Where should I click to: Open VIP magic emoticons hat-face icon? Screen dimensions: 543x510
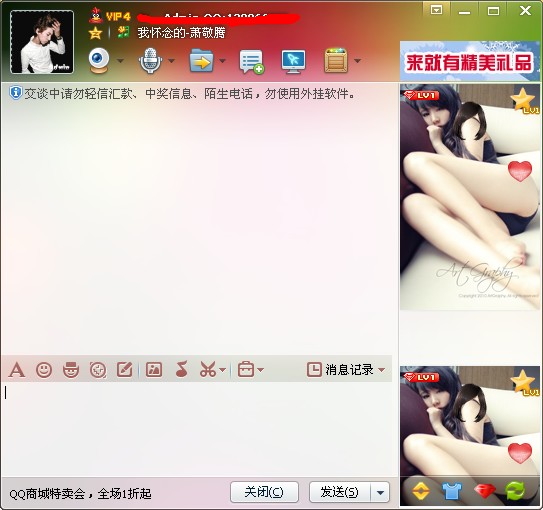tap(71, 370)
